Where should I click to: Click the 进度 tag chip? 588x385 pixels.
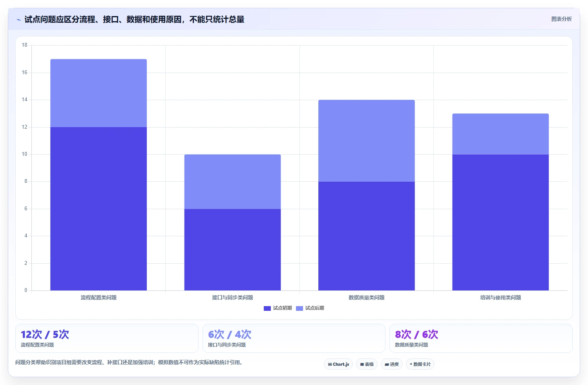[x=392, y=364]
